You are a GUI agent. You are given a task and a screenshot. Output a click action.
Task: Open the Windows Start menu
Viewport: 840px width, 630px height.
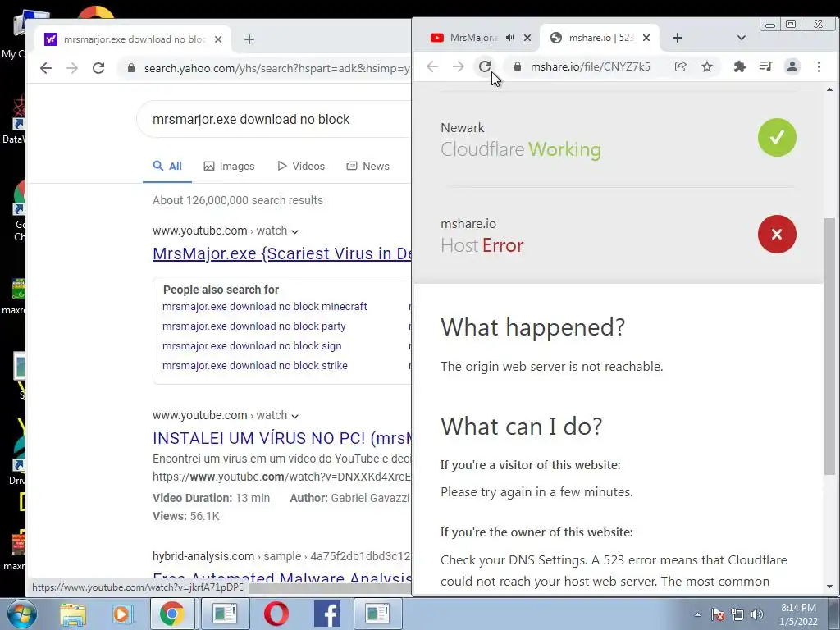[x=21, y=614]
